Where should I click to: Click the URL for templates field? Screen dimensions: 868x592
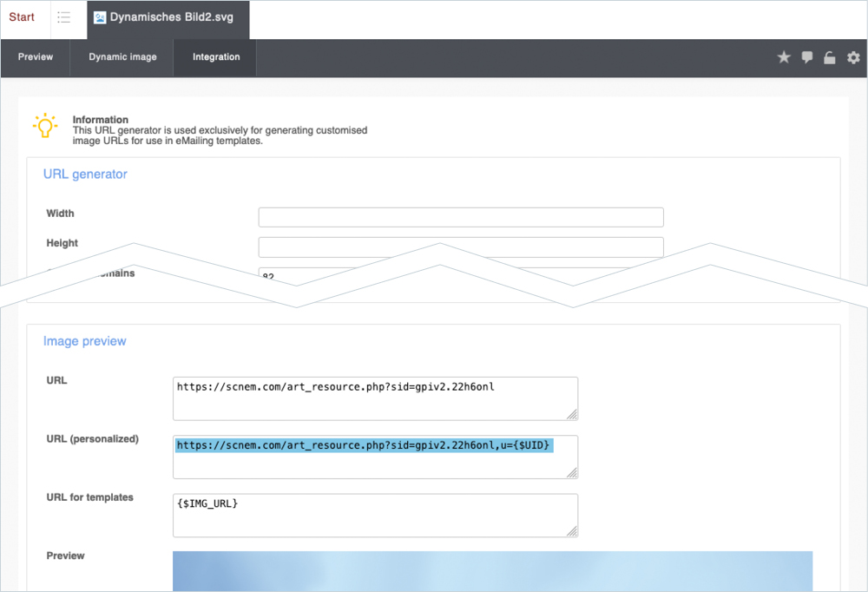[375, 516]
